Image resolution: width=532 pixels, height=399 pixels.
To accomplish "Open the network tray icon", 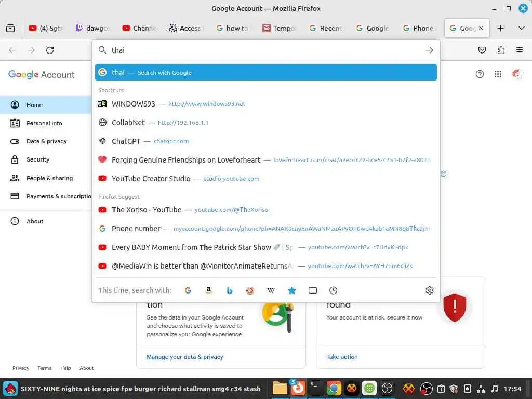I will click(x=481, y=389).
